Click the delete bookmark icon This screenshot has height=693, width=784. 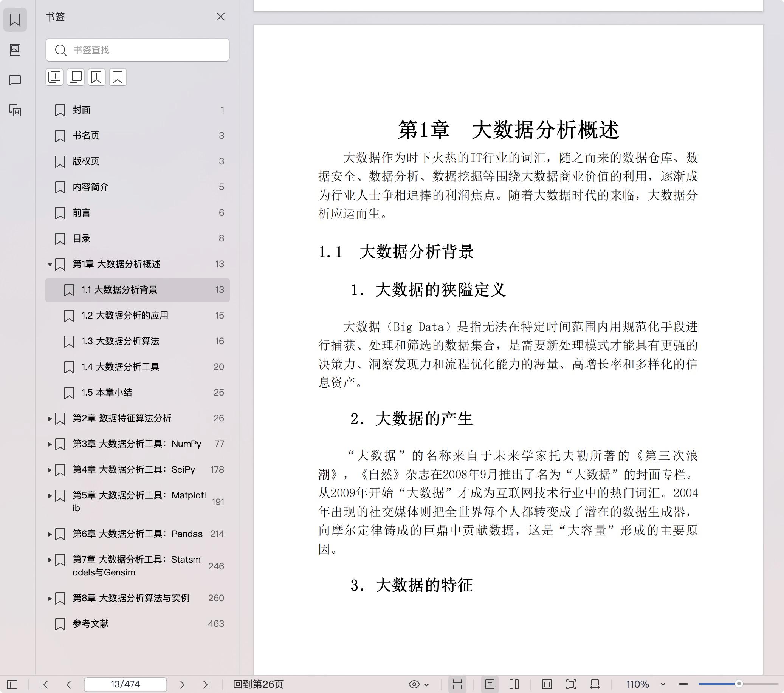coord(118,77)
